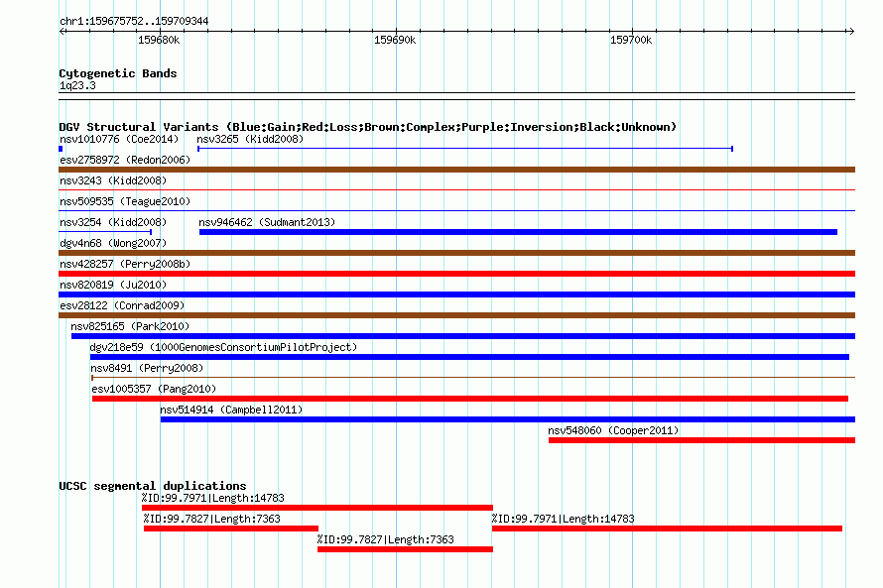Screen dimensions: 883x588
Task: Click the nsv820819 (Ju2010) label
Action: 113,285
